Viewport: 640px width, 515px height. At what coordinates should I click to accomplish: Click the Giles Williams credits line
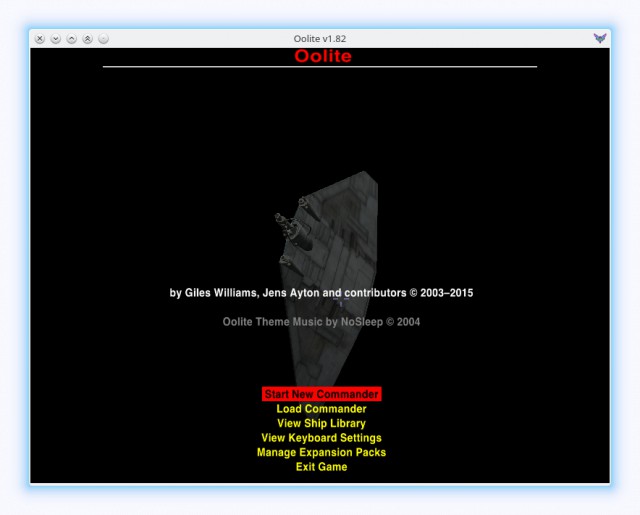pos(321,293)
